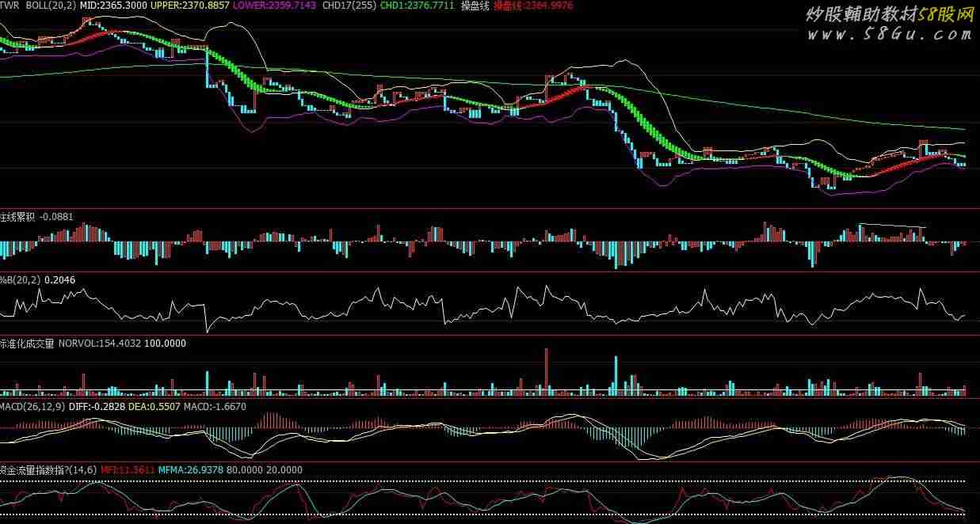
Task: Select the purple LOWER:2359.7143 band label
Action: [x=274, y=6]
